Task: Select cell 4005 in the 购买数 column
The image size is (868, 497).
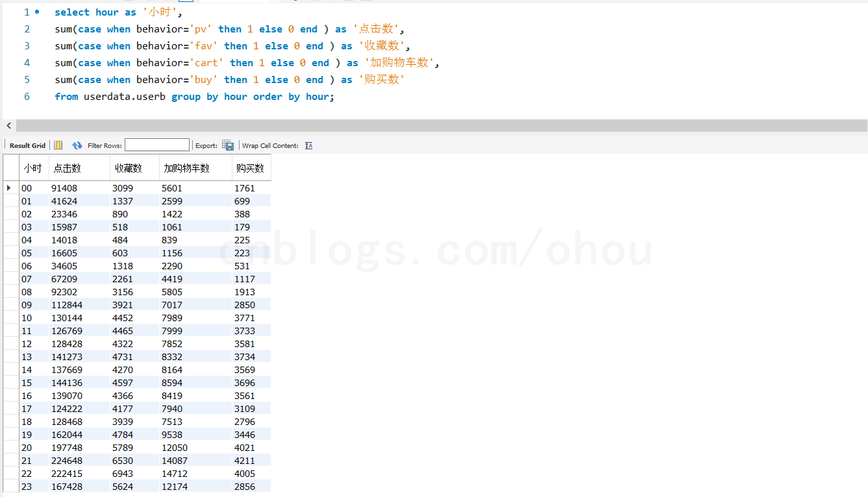Action: [x=251, y=474]
